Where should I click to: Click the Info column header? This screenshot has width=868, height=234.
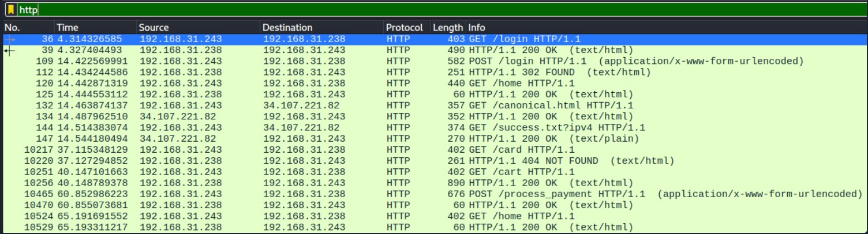point(666,28)
